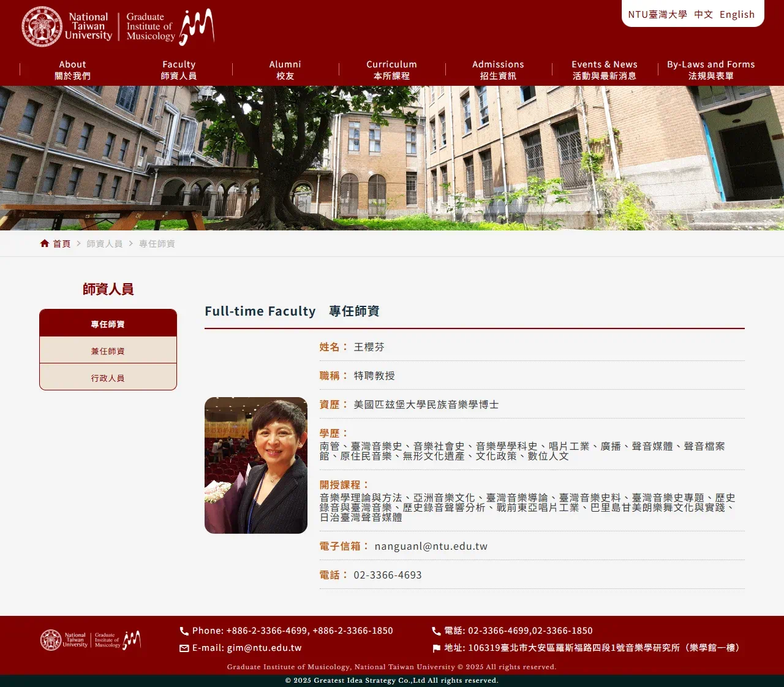Image resolution: width=784 pixels, height=687 pixels.
Task: Open the Admissions 招生資訊 menu
Action: (x=498, y=70)
